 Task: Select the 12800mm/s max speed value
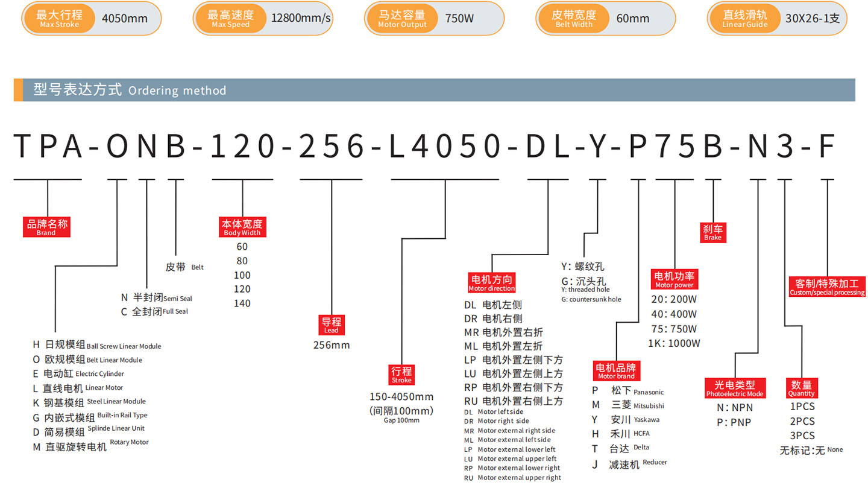[x=301, y=18]
